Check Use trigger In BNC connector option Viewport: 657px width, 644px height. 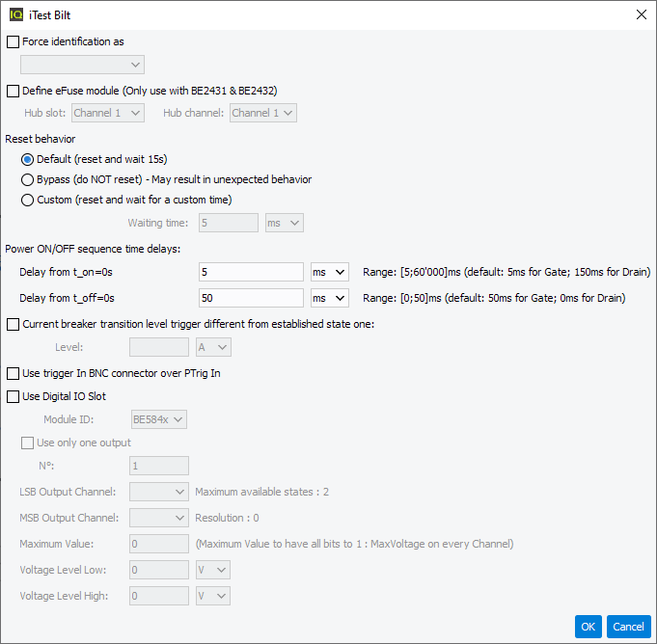tap(13, 373)
